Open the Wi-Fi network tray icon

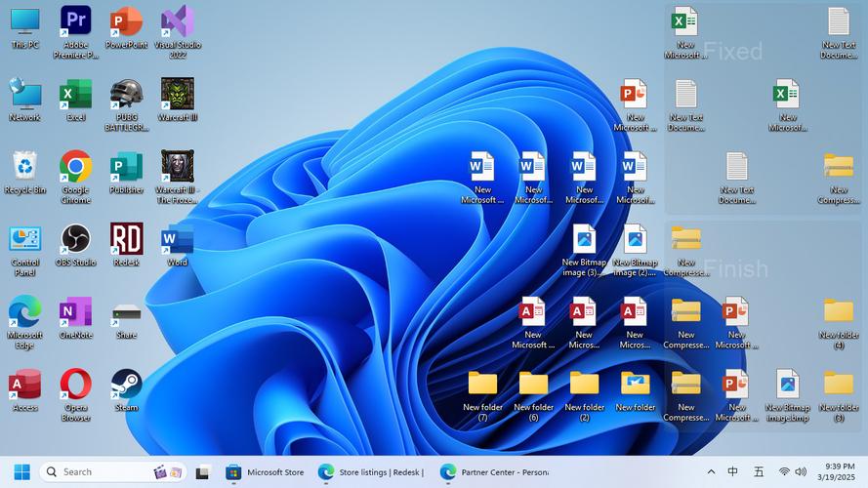(x=784, y=472)
